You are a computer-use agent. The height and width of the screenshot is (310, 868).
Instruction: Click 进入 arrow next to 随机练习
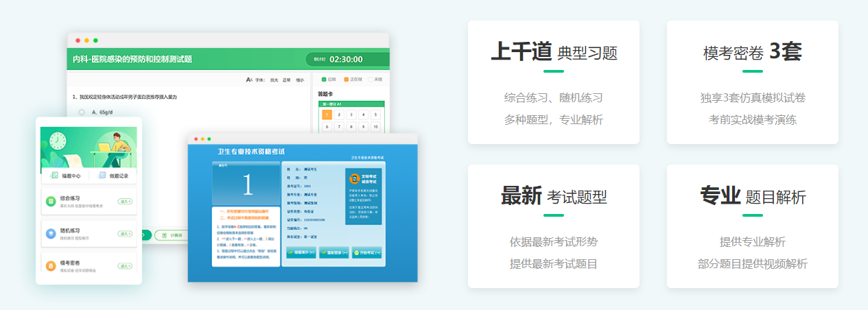[x=125, y=234]
